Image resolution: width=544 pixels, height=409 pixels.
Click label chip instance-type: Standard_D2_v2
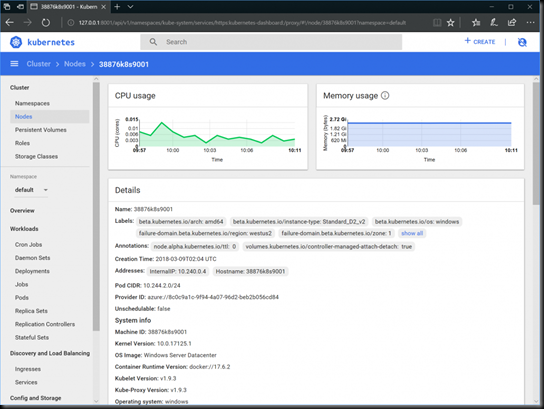coord(299,221)
